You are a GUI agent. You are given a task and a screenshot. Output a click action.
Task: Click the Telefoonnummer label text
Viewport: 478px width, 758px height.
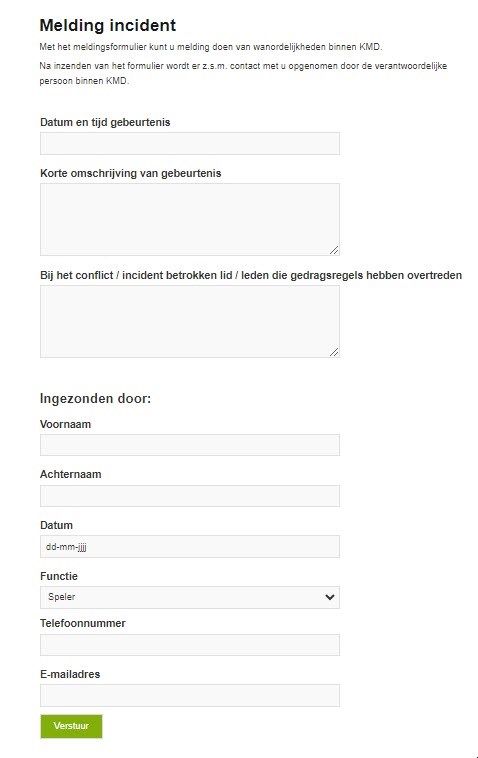83,623
